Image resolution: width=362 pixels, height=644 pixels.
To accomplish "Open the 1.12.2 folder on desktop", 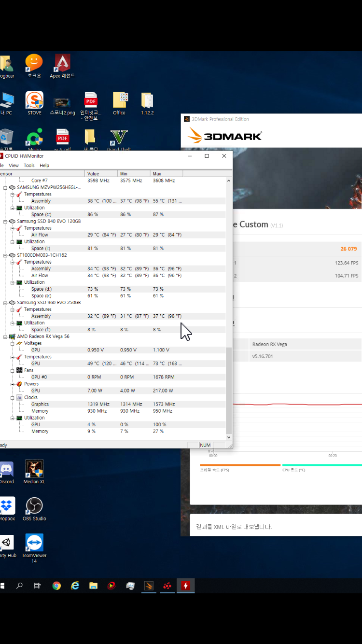I will [x=147, y=103].
